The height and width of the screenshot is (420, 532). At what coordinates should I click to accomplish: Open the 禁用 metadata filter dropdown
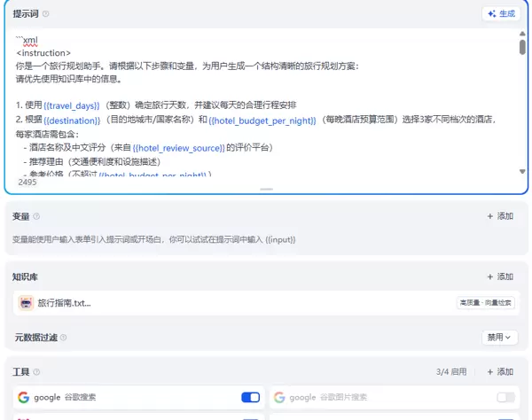click(498, 337)
